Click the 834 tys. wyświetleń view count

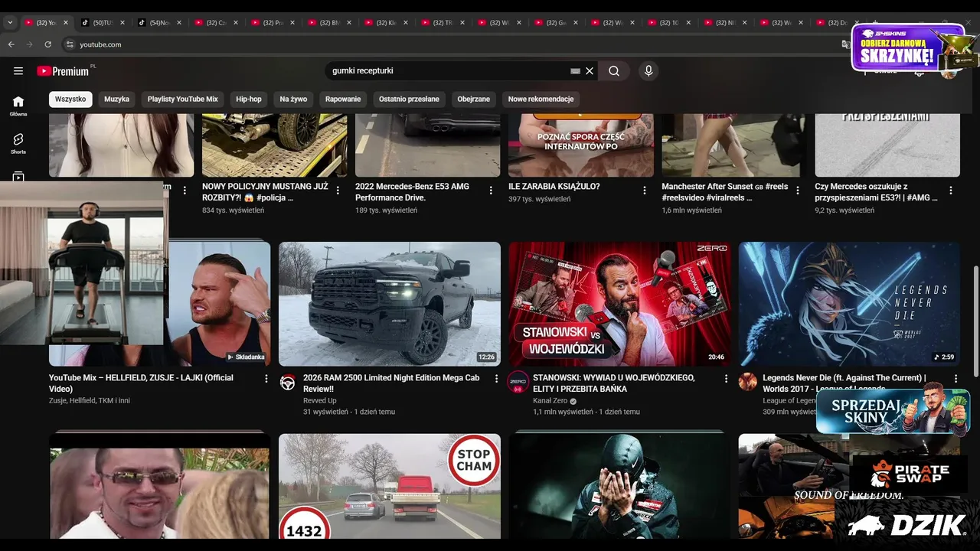(x=233, y=210)
